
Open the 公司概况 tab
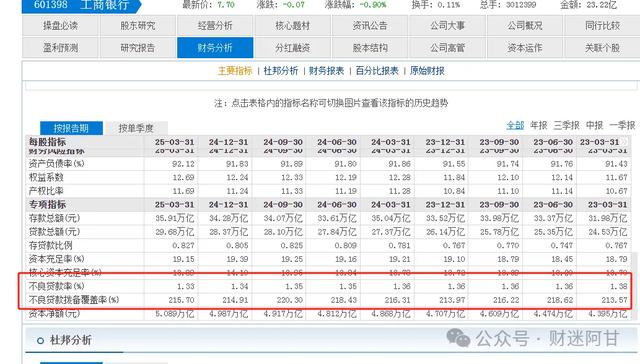pyautogui.click(x=525, y=26)
